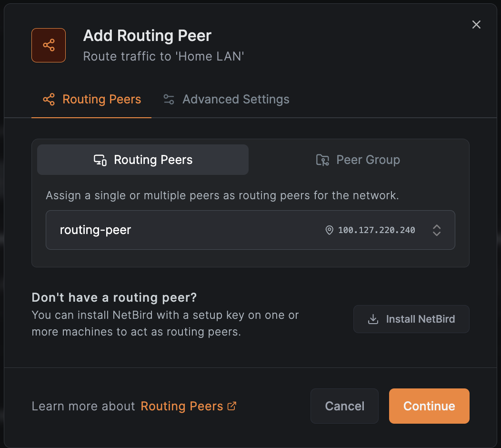Screen dimensions: 501x448
Task: Switch to the Routing Peers tab
Action: [x=91, y=100]
